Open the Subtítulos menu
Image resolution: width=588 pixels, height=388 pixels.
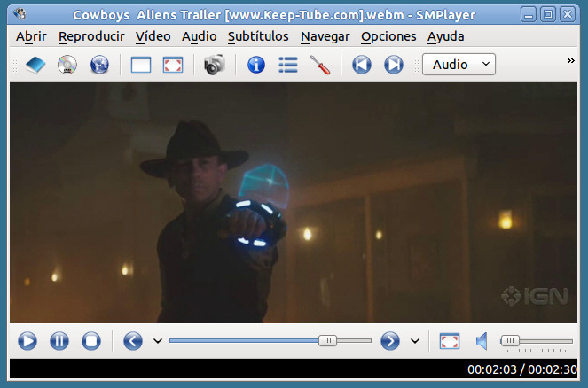pos(258,36)
